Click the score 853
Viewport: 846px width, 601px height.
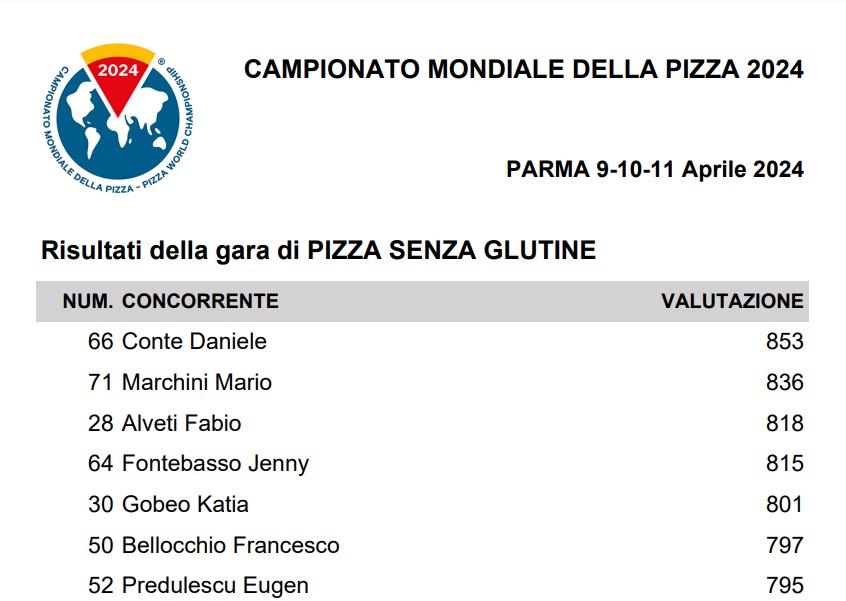(x=784, y=342)
